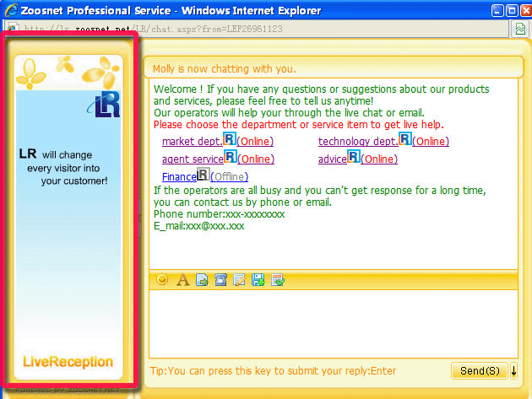Click the R icon beside agent service

pos(231,156)
